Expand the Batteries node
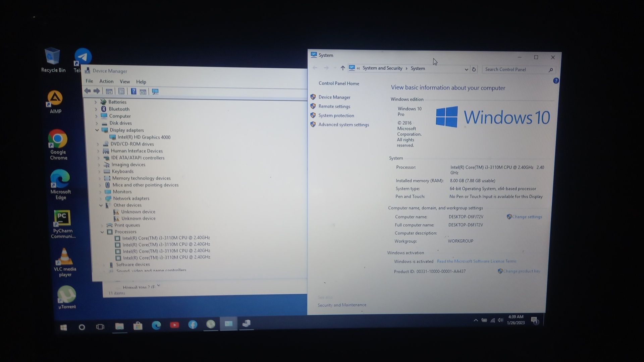Screen dimensions: 644x362 pos(96,102)
